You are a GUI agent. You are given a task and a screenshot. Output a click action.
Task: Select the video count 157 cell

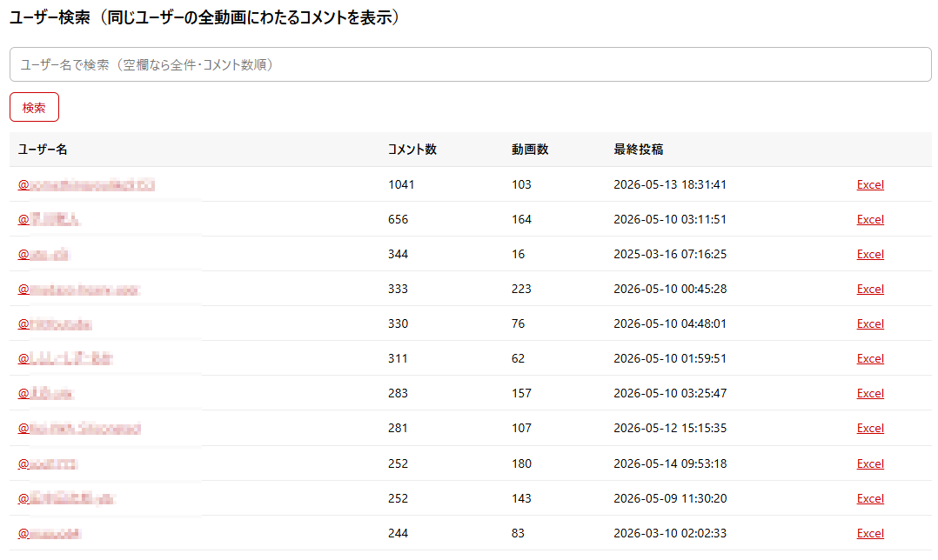point(522,393)
